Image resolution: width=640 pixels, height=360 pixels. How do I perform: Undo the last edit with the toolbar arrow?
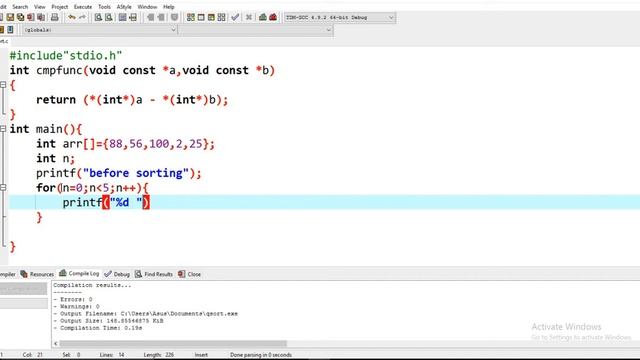[72, 17]
